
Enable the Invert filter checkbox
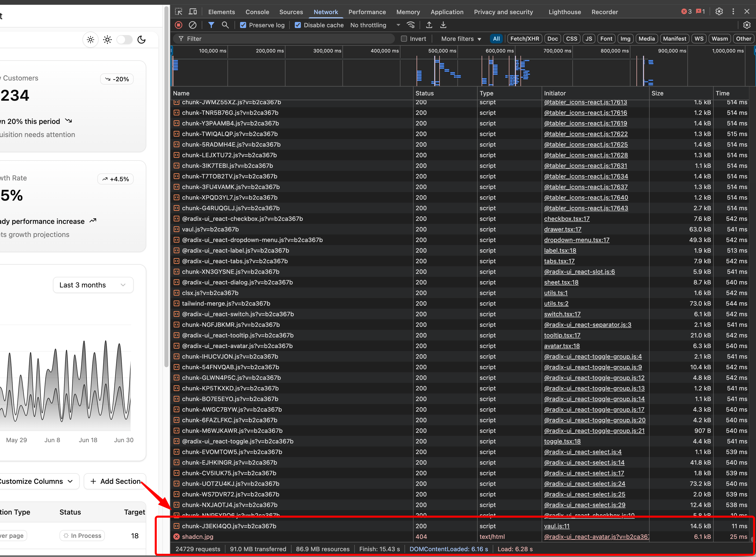tap(404, 39)
